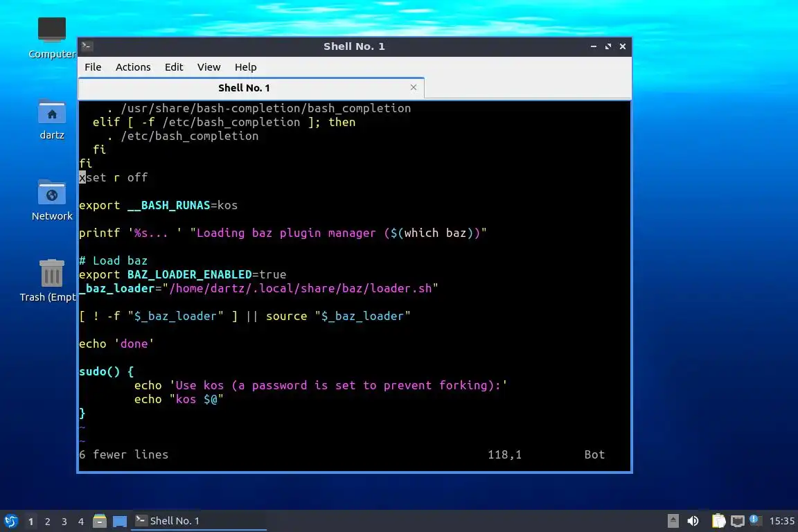Viewport: 798px width, 532px height.
Task: Click the 15:35 clock in the taskbar
Action: pos(781,521)
